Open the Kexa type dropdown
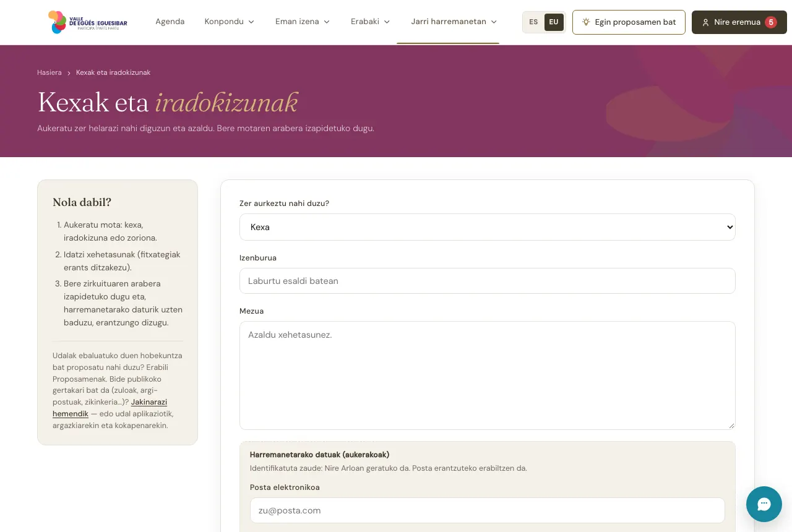Viewport: 792px width, 532px height. tap(488, 227)
